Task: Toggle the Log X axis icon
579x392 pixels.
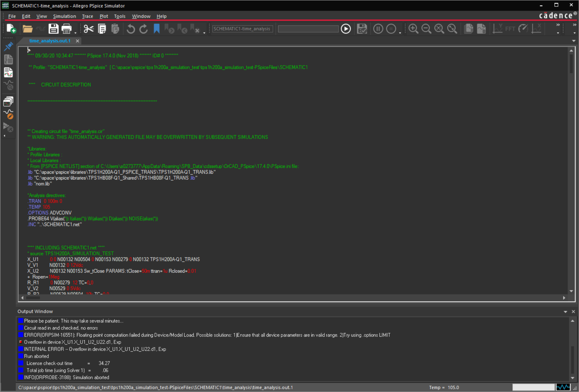Action: pyautogui.click(x=536, y=29)
